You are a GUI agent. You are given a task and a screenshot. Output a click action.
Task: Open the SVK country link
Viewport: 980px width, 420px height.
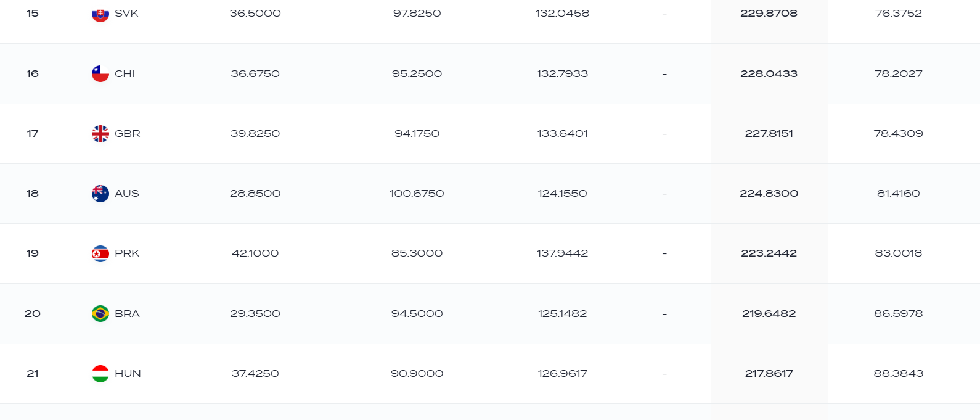[126, 13]
